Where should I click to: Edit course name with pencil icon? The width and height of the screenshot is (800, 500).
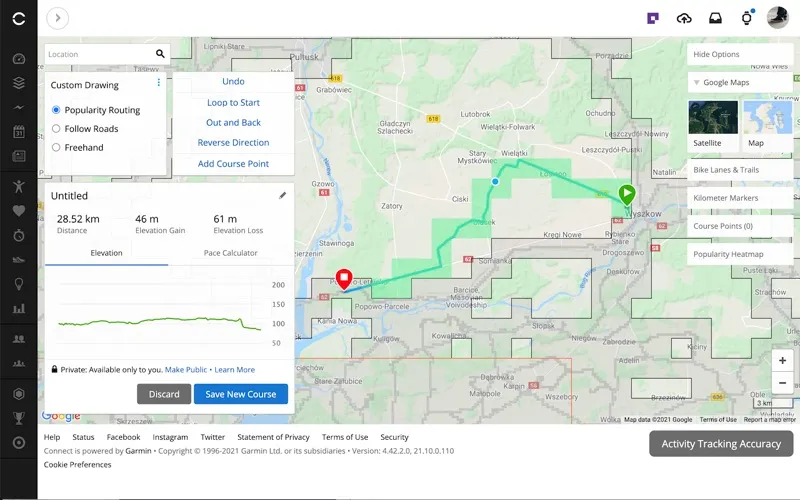tap(283, 195)
